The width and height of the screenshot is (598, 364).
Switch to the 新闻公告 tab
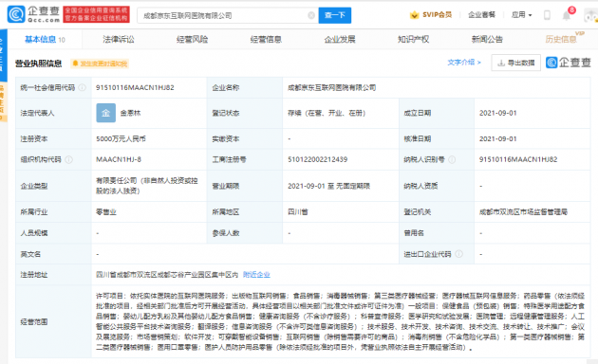[x=487, y=39]
